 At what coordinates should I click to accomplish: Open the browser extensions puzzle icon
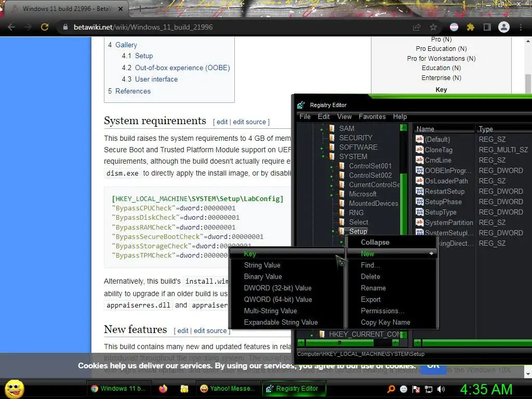tap(471, 27)
